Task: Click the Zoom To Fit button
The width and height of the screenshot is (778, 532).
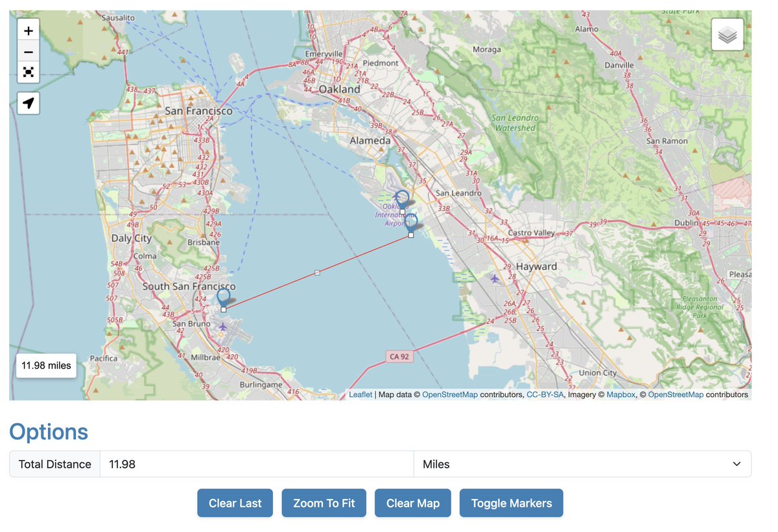Action: pyautogui.click(x=324, y=503)
